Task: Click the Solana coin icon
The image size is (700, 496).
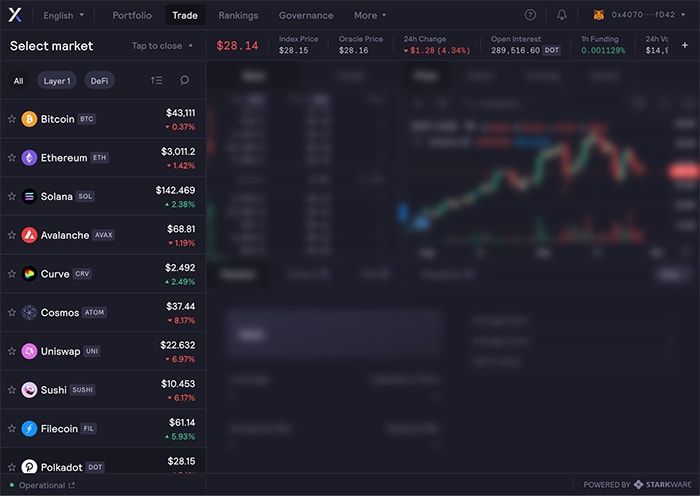Action: pyautogui.click(x=29, y=196)
